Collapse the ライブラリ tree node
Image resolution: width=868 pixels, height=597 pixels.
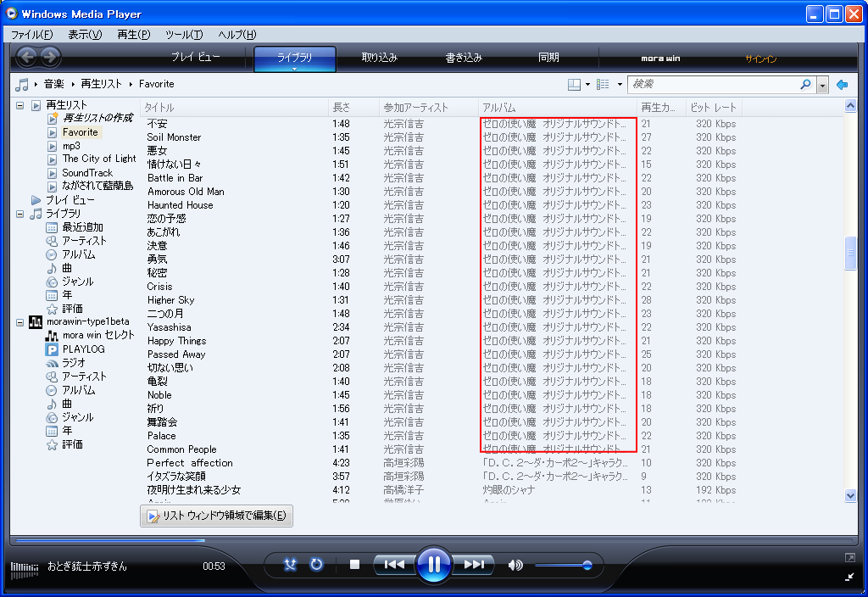coord(20,213)
